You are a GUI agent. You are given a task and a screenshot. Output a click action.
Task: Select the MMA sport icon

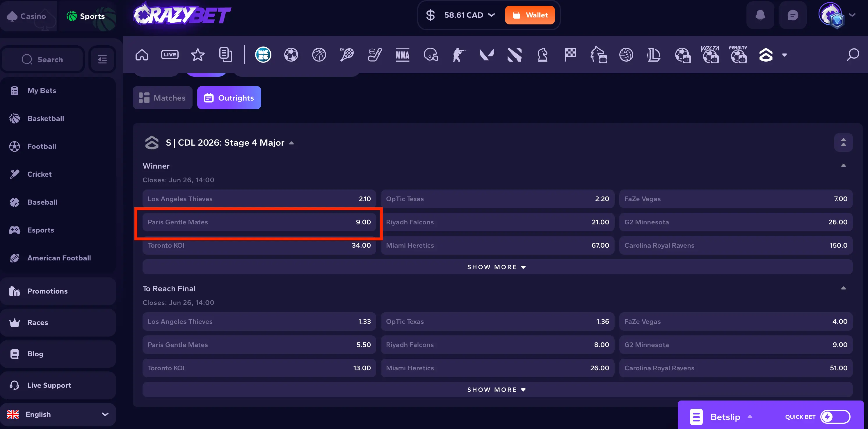click(402, 55)
